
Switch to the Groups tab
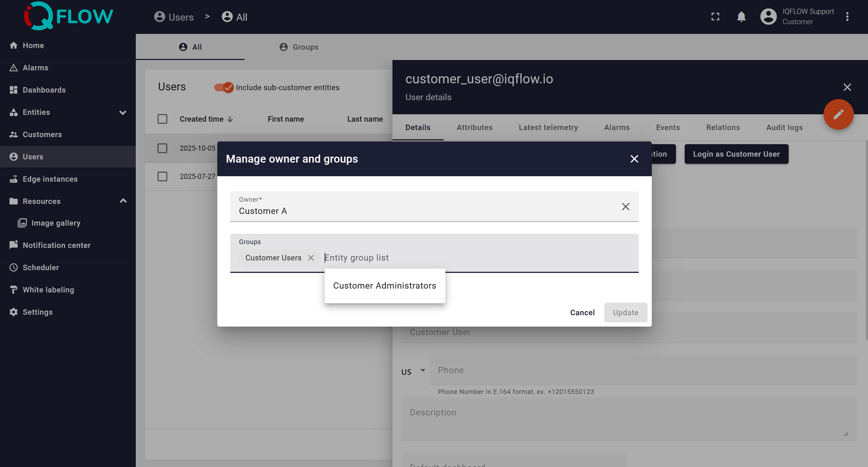[x=299, y=47]
